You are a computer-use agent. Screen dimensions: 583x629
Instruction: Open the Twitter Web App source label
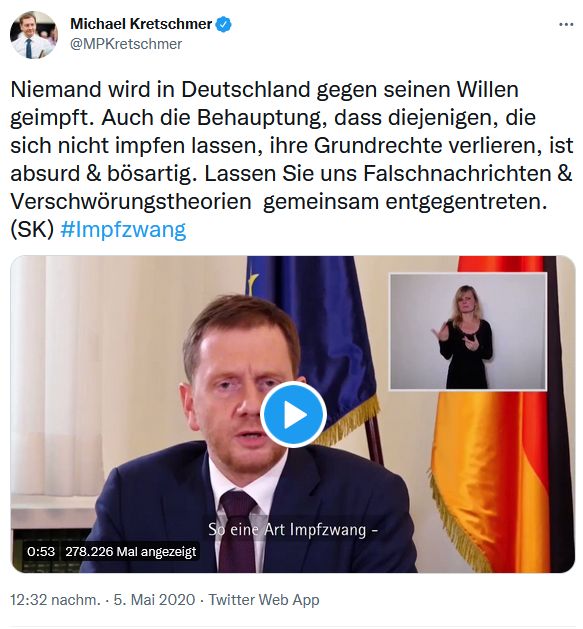tap(264, 600)
